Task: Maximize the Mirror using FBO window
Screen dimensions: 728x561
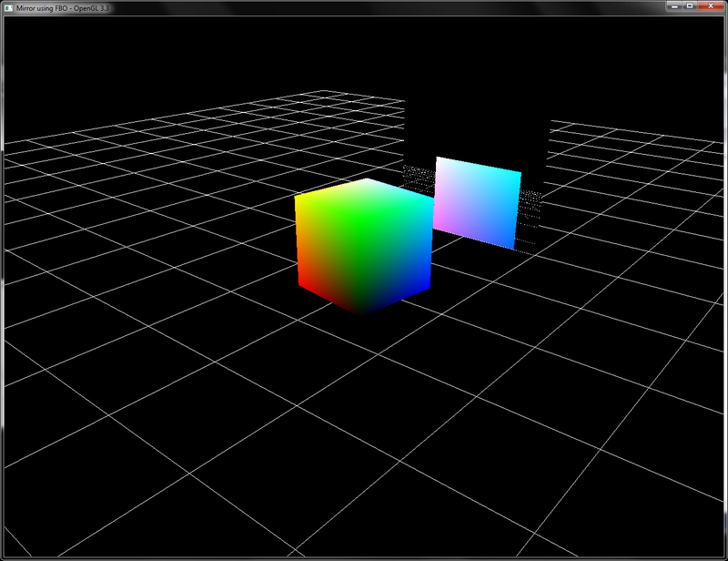Action: coord(690,6)
